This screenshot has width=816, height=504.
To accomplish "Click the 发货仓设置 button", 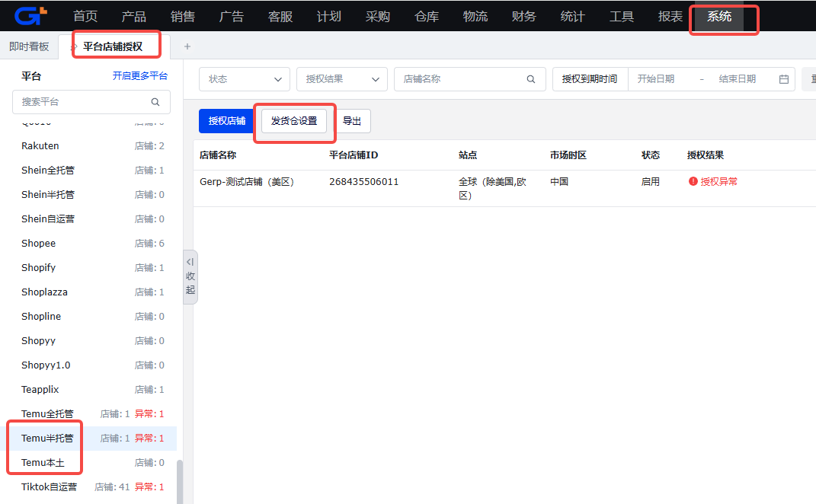I will [x=294, y=121].
